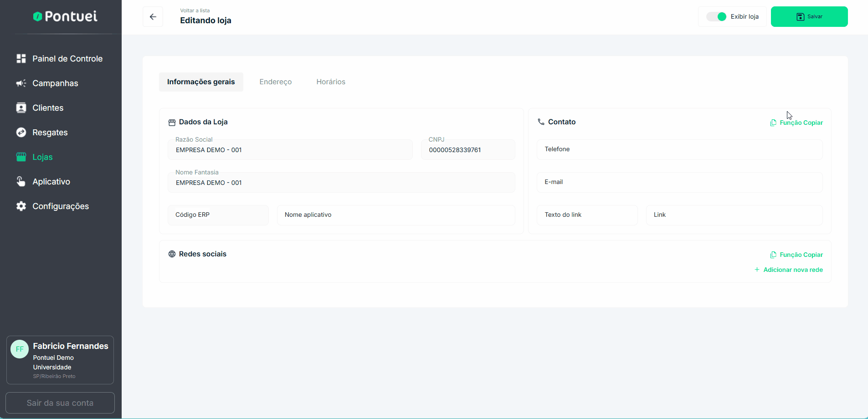This screenshot has width=868, height=419.
Task: Switch to the Horários tab
Action: [331, 82]
